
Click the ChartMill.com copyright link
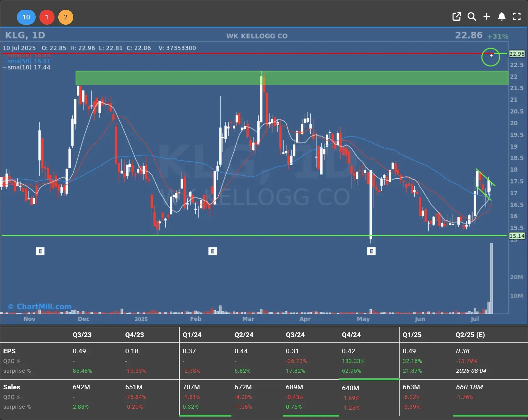pyautogui.click(x=40, y=306)
